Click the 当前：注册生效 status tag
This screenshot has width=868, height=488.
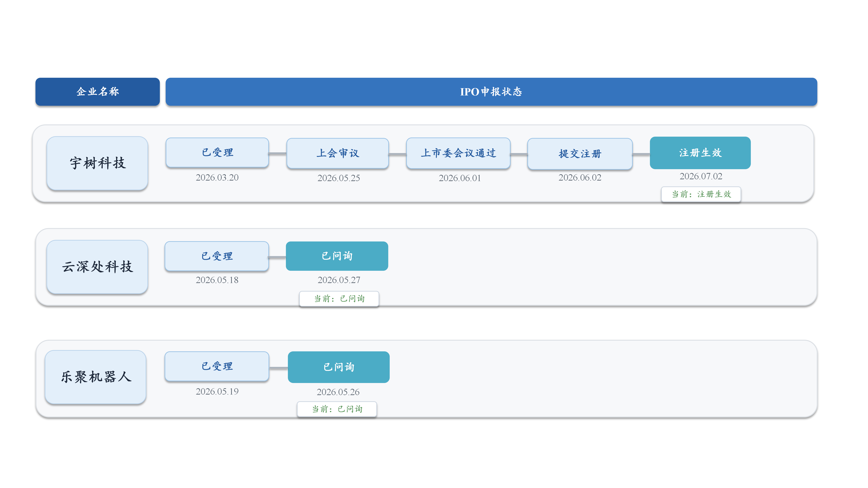[701, 194]
